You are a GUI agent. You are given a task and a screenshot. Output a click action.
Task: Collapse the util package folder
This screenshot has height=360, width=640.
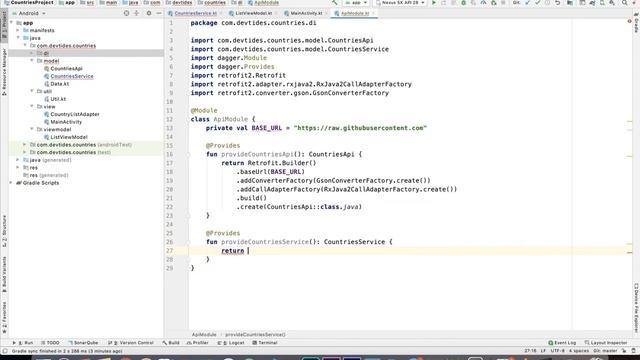click(x=32, y=91)
